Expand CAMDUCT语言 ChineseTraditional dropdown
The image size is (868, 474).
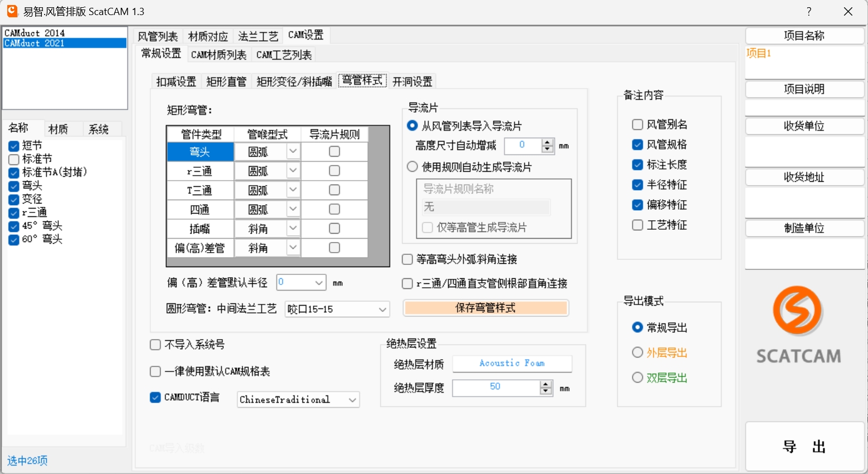click(x=352, y=400)
